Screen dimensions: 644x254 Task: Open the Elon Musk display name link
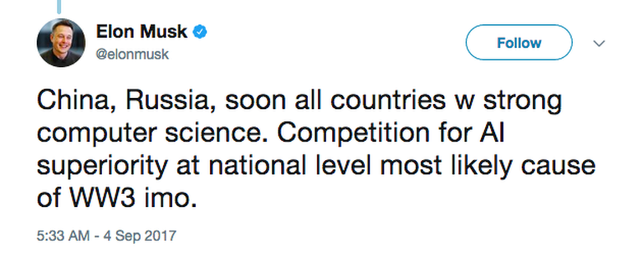tap(142, 32)
